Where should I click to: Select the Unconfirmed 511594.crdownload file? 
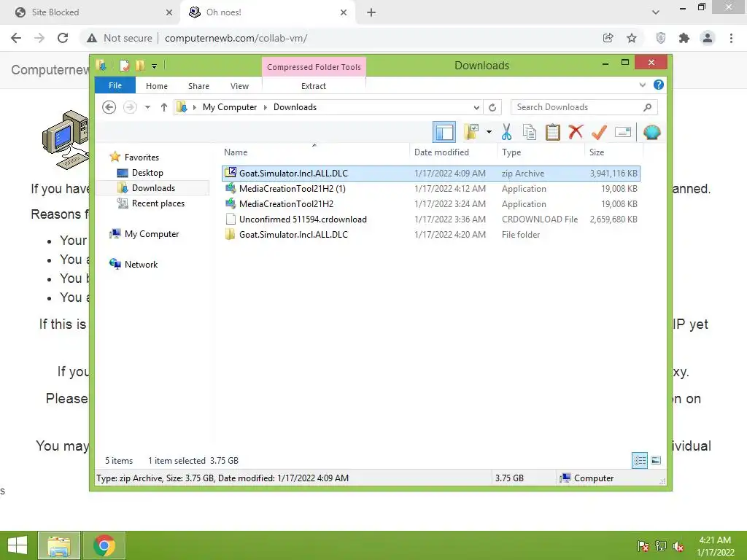click(430, 219)
